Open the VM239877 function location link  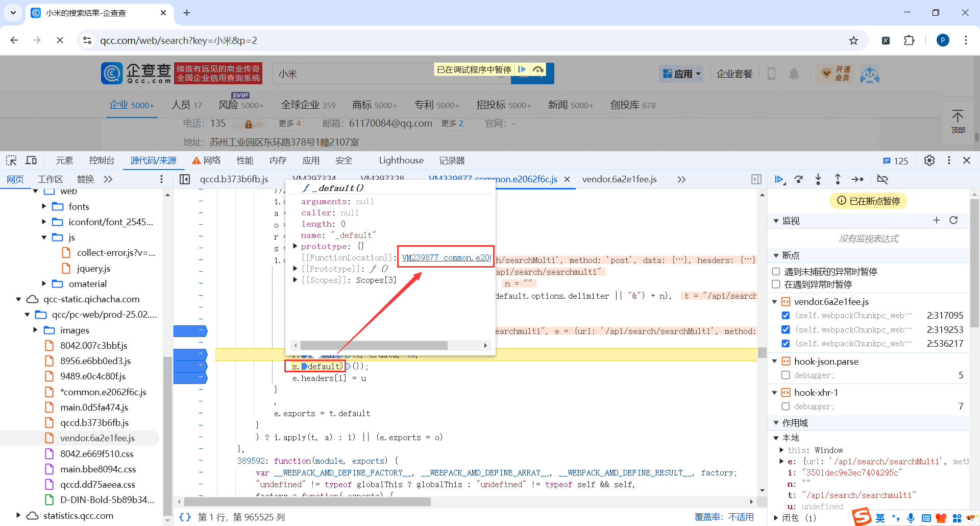446,257
